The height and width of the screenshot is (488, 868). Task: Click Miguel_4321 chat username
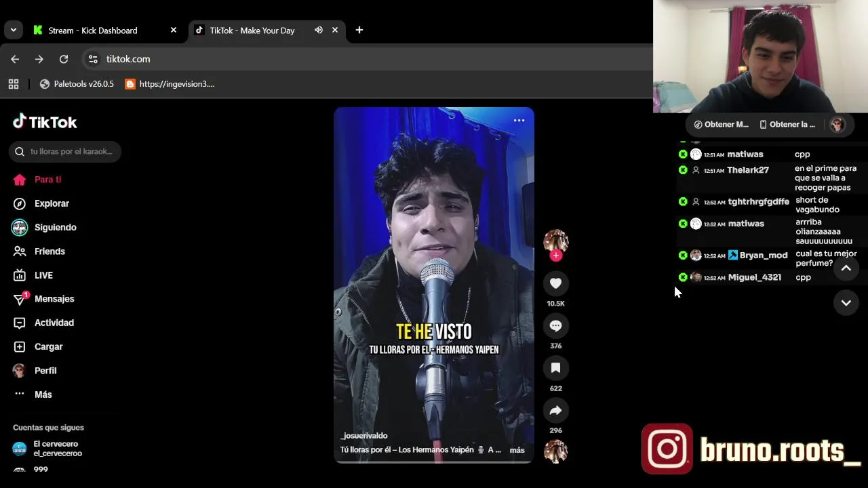point(755,277)
